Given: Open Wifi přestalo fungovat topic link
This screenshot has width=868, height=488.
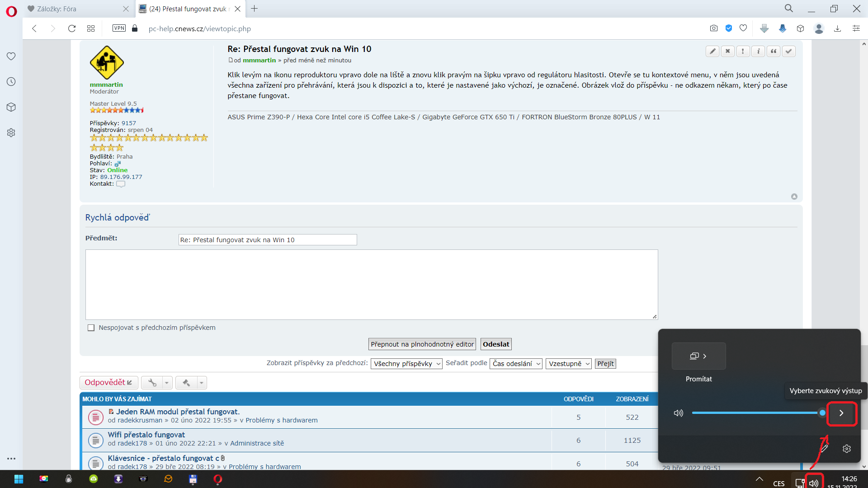Looking at the screenshot, I should tap(146, 435).
